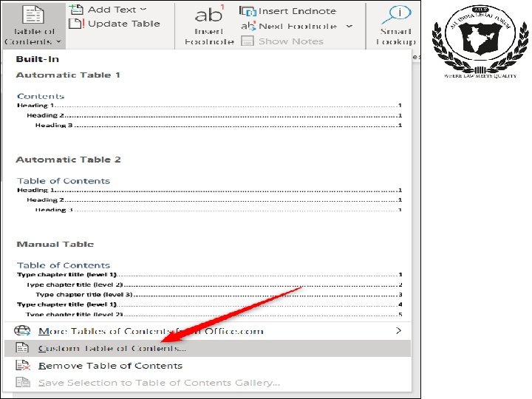Click 'Type chapter title (level 3)' row

point(219,295)
